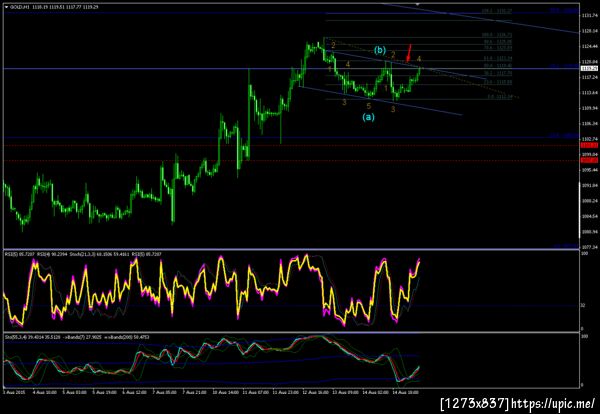Select the orange wave label 5

pos(368,106)
